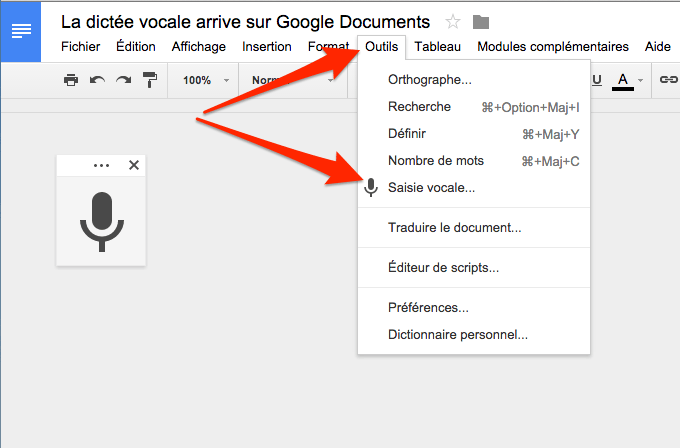Open the Modules complémentaires menu

tap(553, 46)
